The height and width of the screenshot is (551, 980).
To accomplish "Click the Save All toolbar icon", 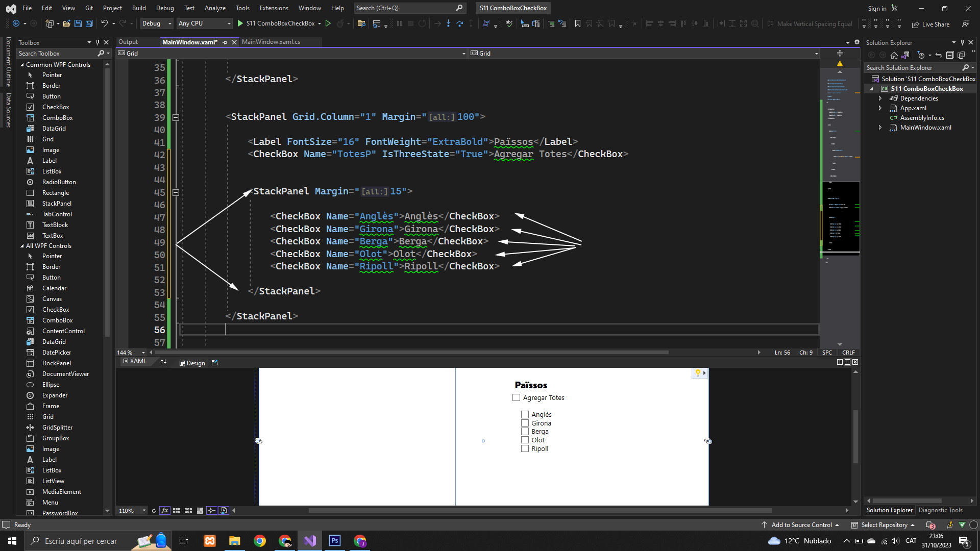I will (x=89, y=23).
